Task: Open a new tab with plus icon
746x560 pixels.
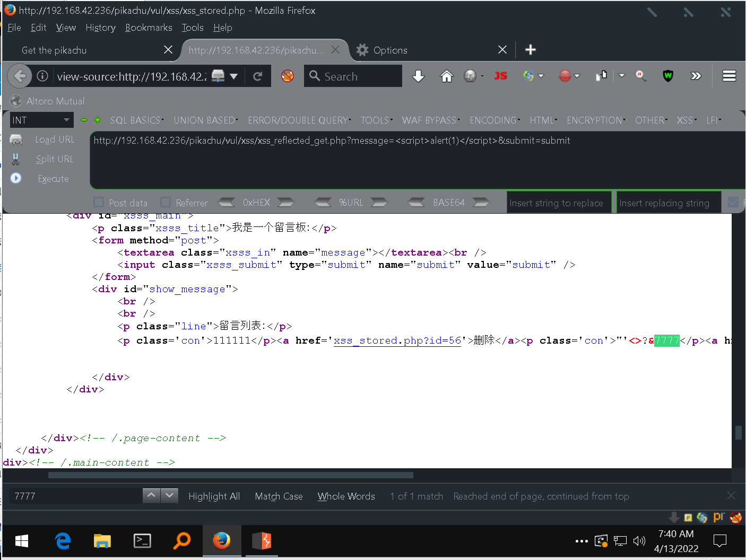Action: (530, 50)
